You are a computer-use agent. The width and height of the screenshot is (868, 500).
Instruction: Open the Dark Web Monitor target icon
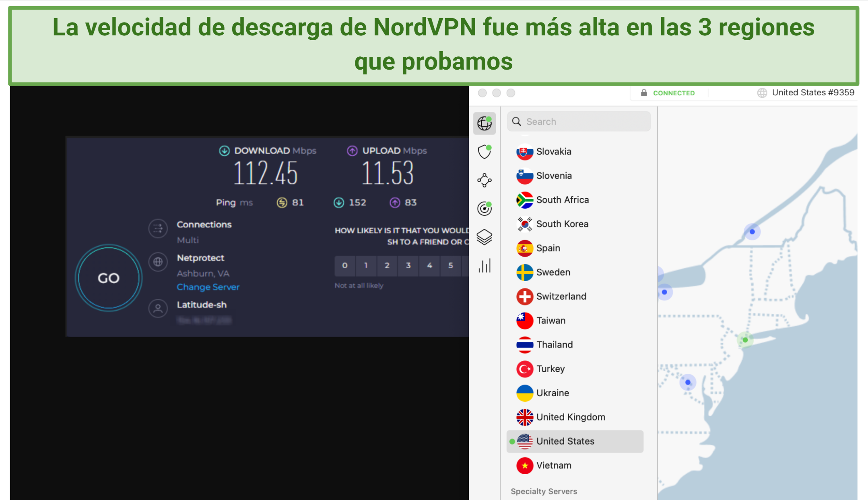[x=484, y=208]
